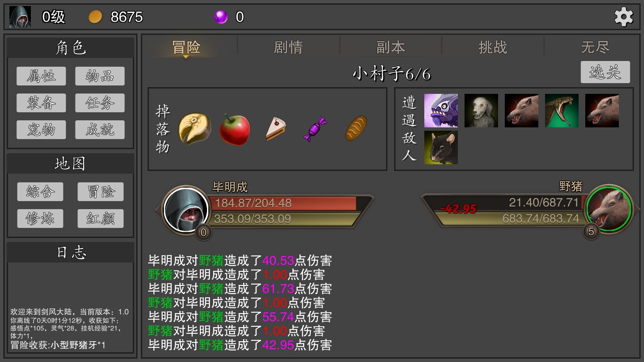The width and height of the screenshot is (644, 362).
Task: Click the white dog enemy icon
Action: coord(481,111)
